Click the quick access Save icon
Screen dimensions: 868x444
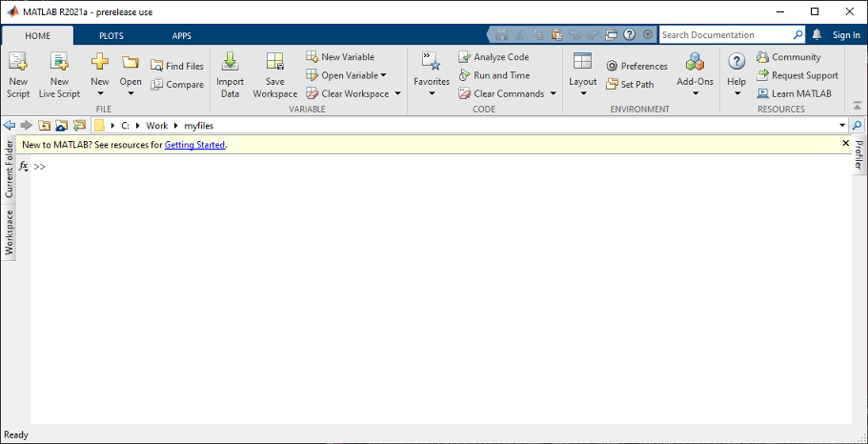click(x=501, y=35)
